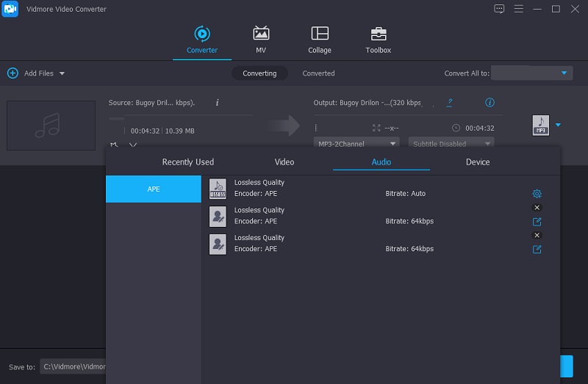Expand the Convert All to dropdown
The height and width of the screenshot is (384, 588).
pos(564,73)
